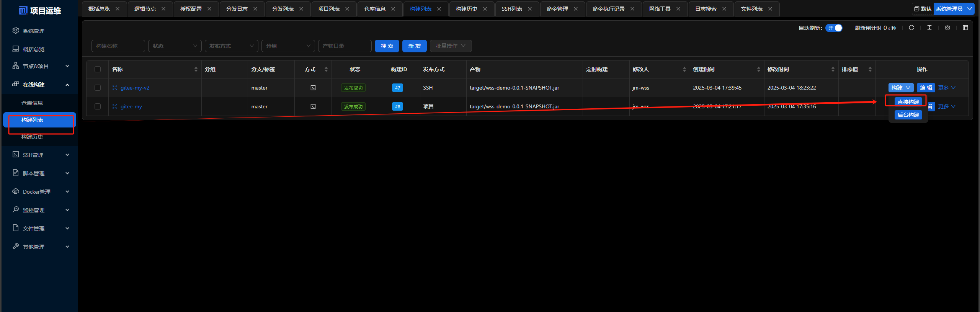Screen dimensions: 980x312
Task: Click the refresh icon in table toolbar
Action: click(x=911, y=28)
